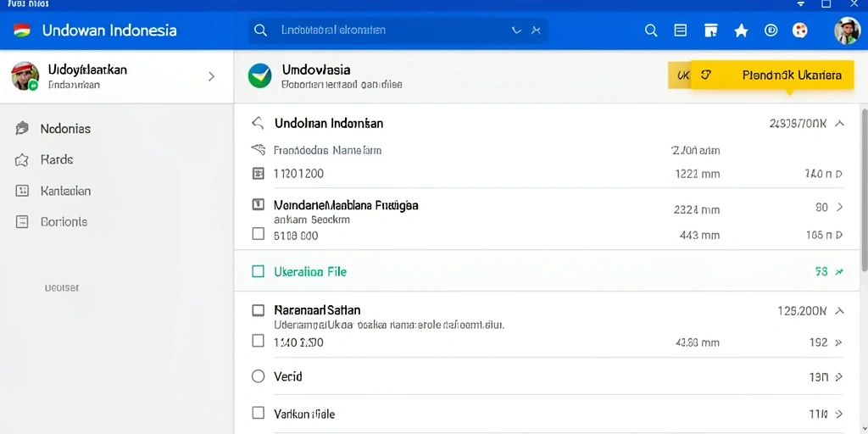
Task: Check the Varkun ifiale checkbox
Action: pyautogui.click(x=258, y=413)
